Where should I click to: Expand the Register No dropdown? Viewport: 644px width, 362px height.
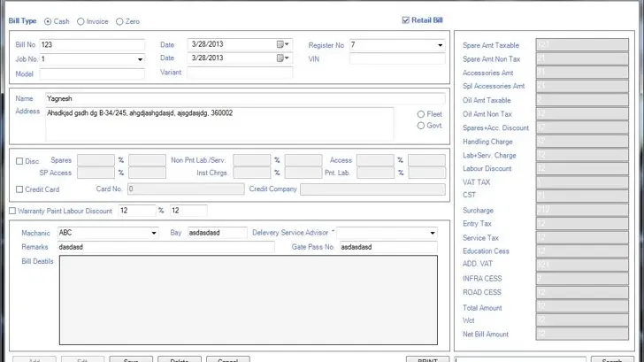tap(440, 45)
